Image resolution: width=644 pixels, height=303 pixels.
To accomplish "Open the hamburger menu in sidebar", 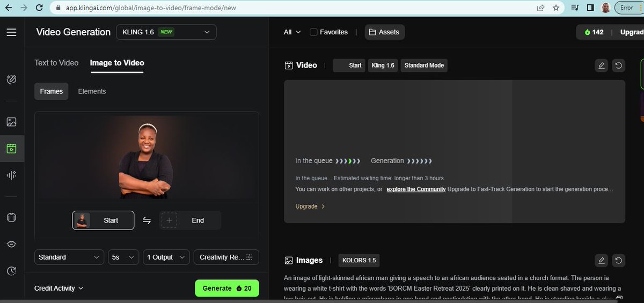I will pos(11,32).
